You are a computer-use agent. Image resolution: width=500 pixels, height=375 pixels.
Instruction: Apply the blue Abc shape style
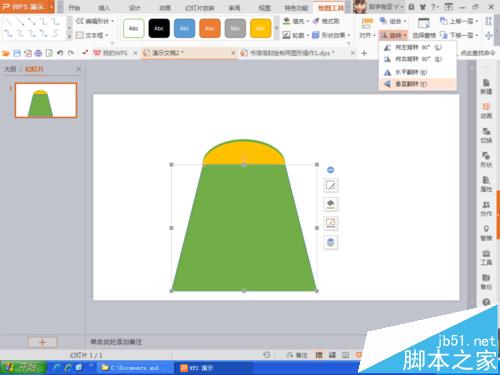184,28
